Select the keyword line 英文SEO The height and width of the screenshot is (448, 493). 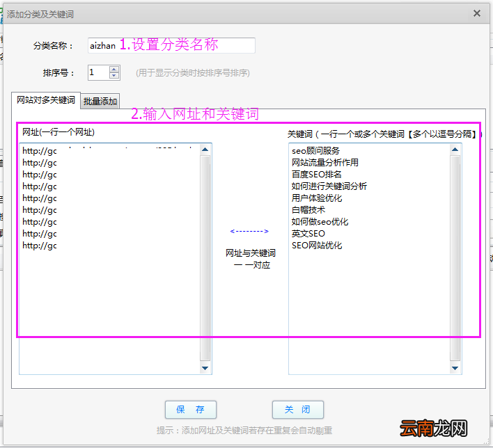point(308,234)
